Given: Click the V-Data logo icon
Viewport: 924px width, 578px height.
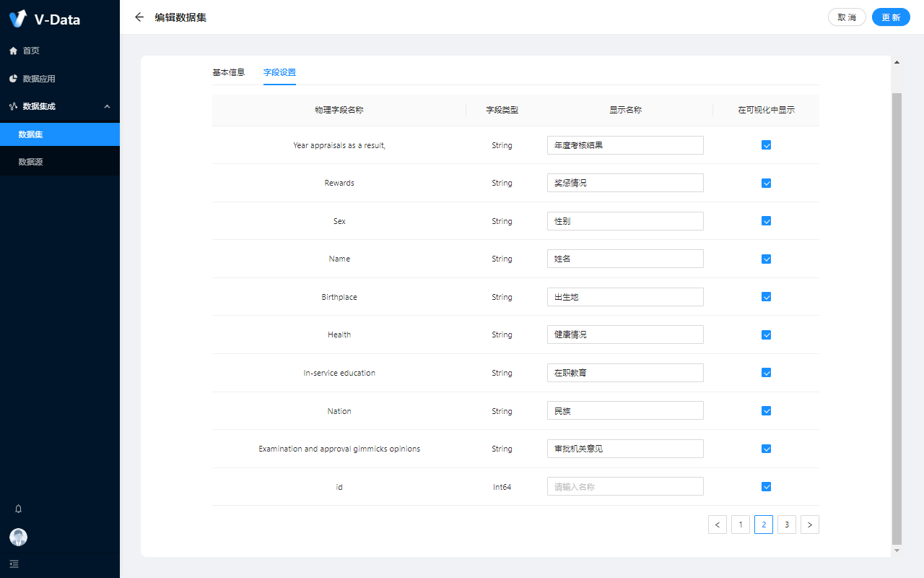Looking at the screenshot, I should click(18, 19).
